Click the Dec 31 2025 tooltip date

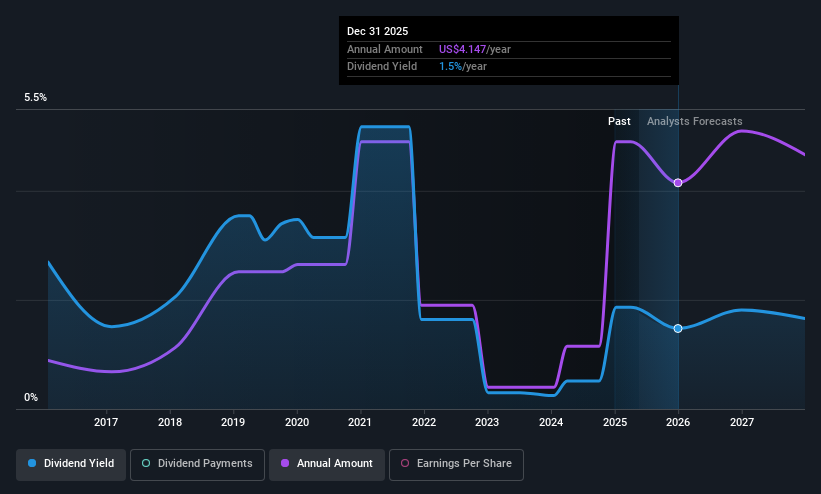click(x=378, y=31)
